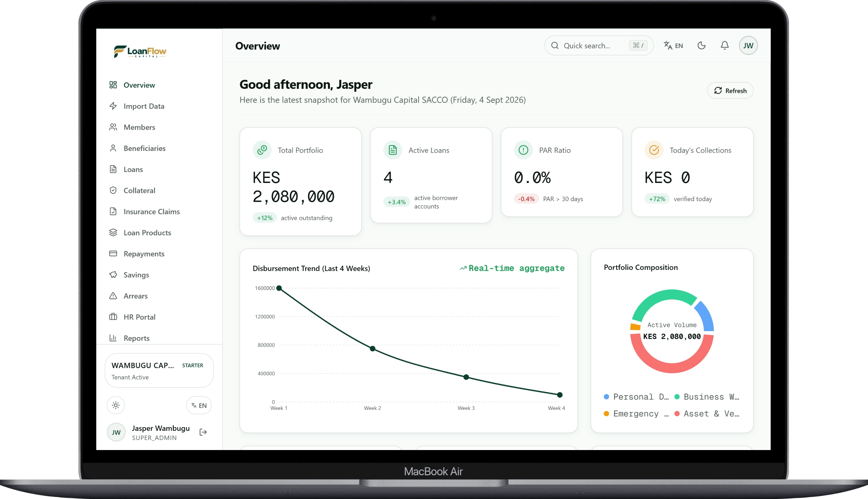
Task: Click the STARTER plan badge
Action: tap(193, 365)
